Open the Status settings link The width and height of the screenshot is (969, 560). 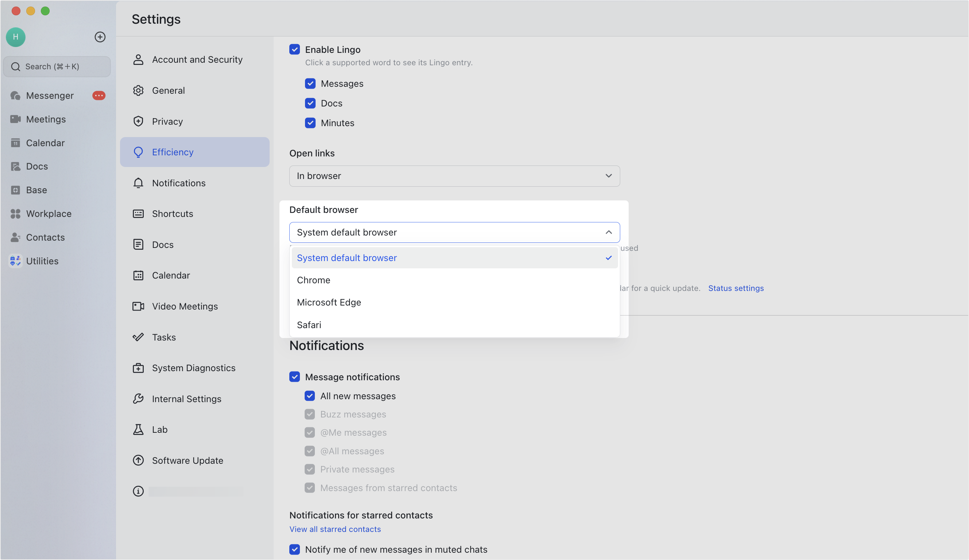[736, 288]
